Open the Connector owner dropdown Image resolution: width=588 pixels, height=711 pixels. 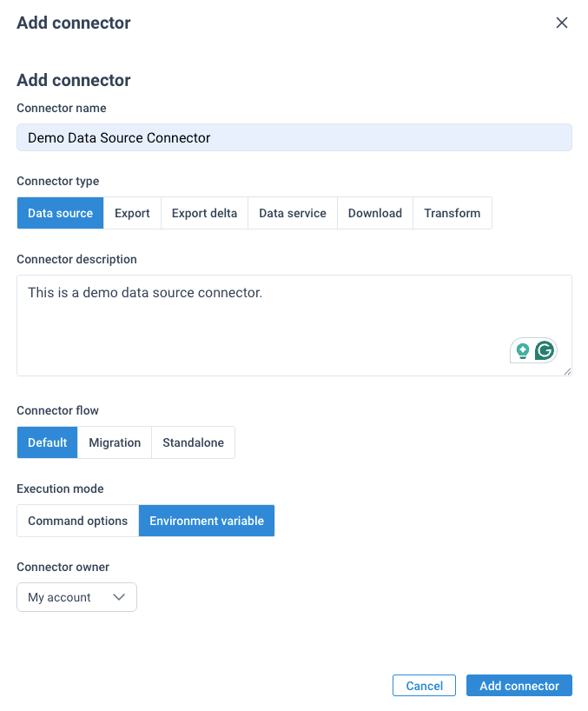click(76, 597)
